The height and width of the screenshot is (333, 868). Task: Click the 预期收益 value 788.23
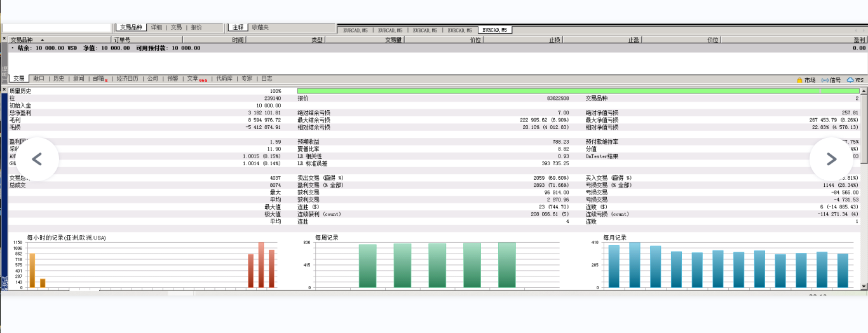[561, 142]
